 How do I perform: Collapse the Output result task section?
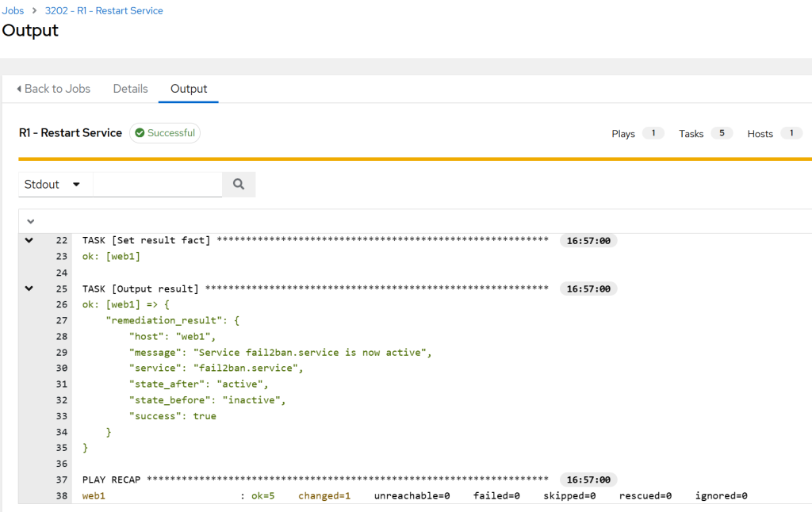pos(29,288)
